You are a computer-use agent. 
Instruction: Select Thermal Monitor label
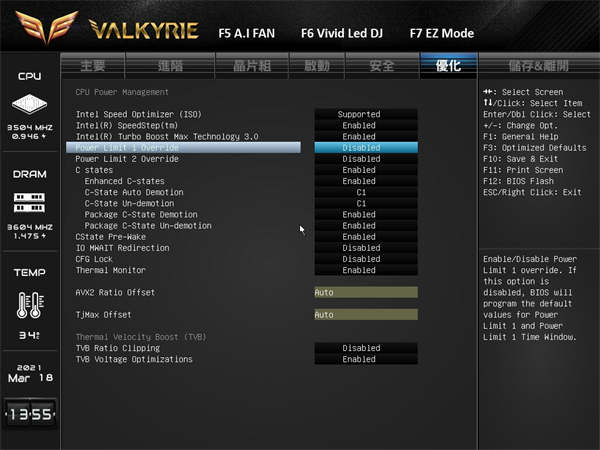(111, 270)
